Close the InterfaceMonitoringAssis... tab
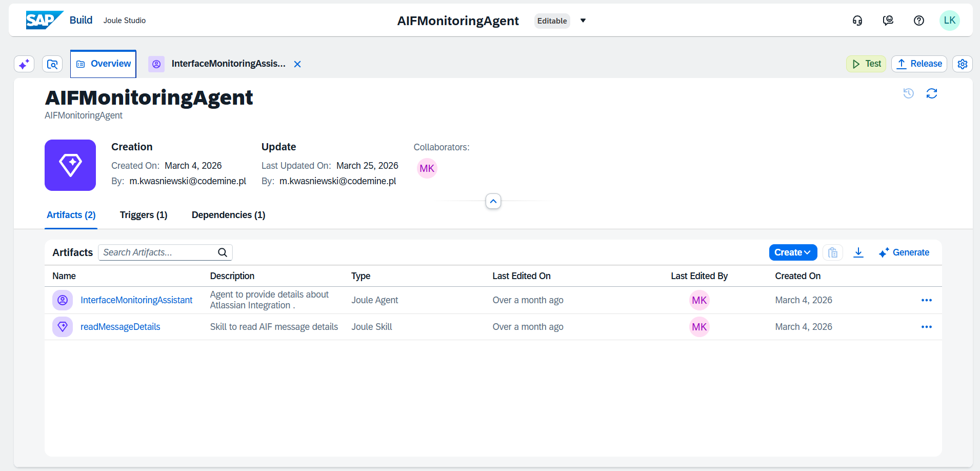 pyautogui.click(x=297, y=64)
